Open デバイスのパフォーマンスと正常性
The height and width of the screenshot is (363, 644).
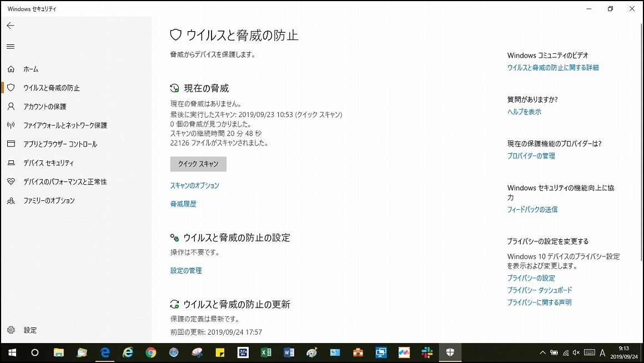[65, 181]
